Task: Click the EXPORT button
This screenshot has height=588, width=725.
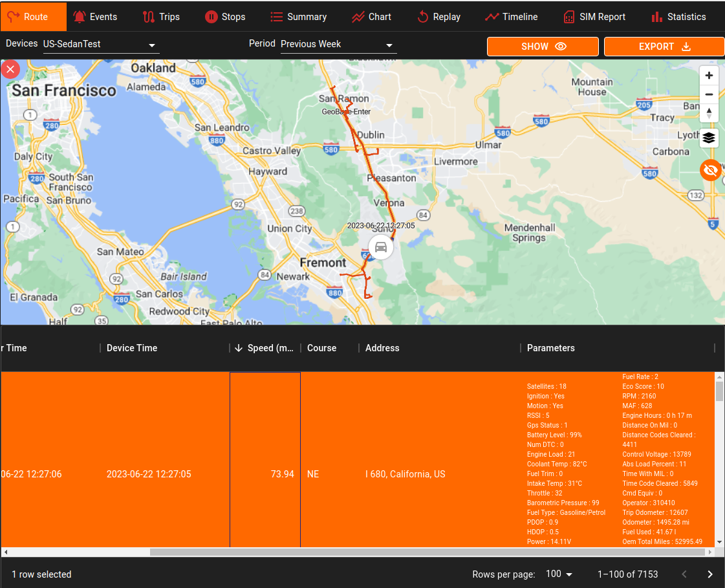Action: coord(664,47)
